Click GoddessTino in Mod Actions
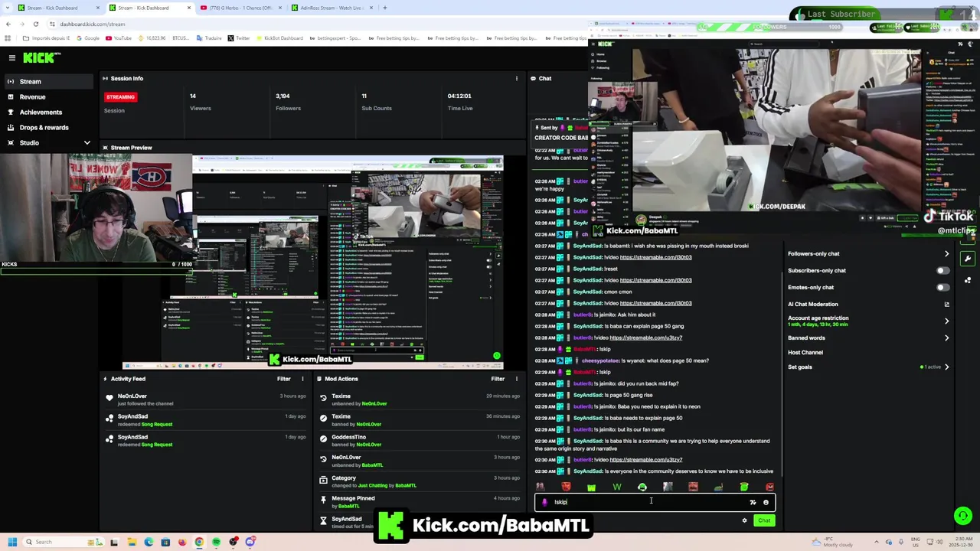This screenshot has width=980, height=551. point(348,437)
